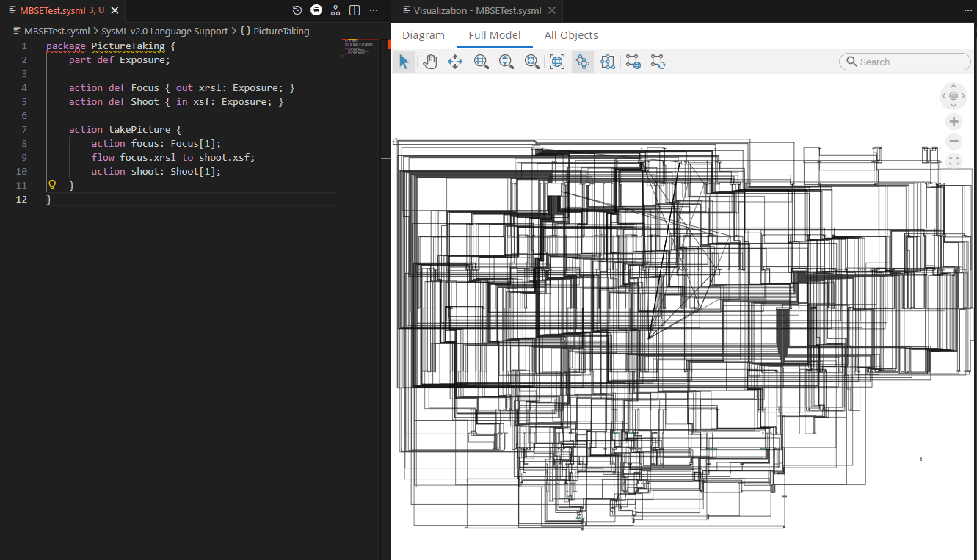Toggle the highlighted node-cluster layout button
This screenshot has width=977, height=560.
pyautogui.click(x=583, y=62)
